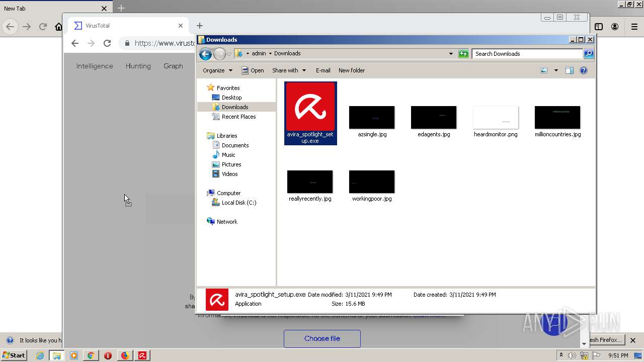Select avira_spotlight_setup.exe file icon
This screenshot has width=644, height=362.
[310, 113]
